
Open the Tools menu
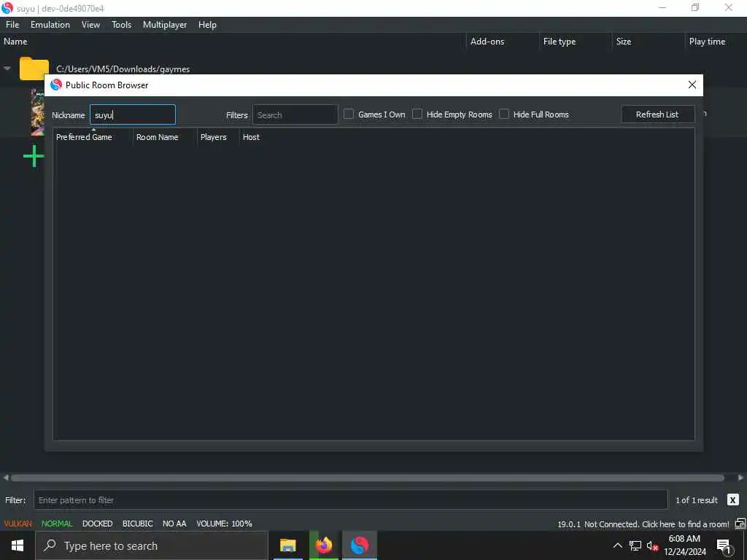[x=122, y=25]
